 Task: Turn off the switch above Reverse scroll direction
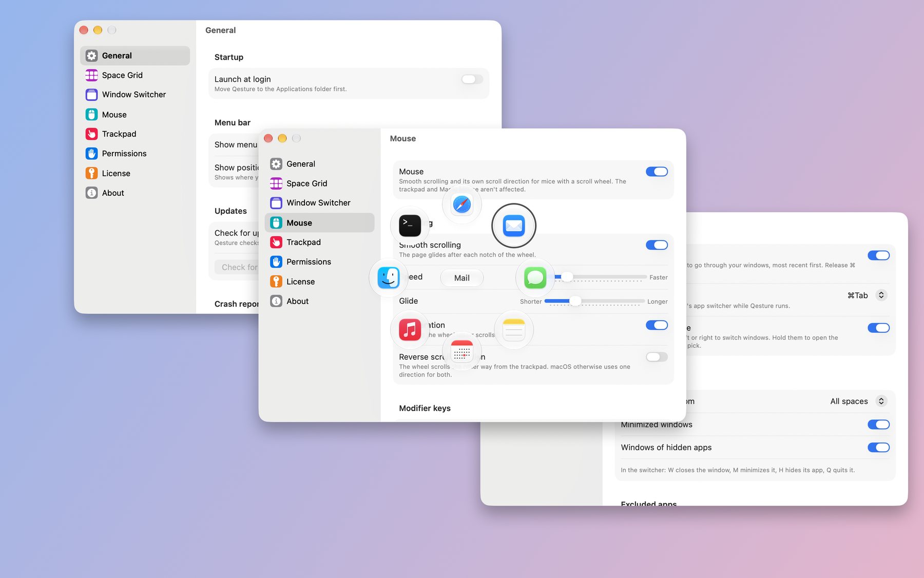tap(657, 325)
